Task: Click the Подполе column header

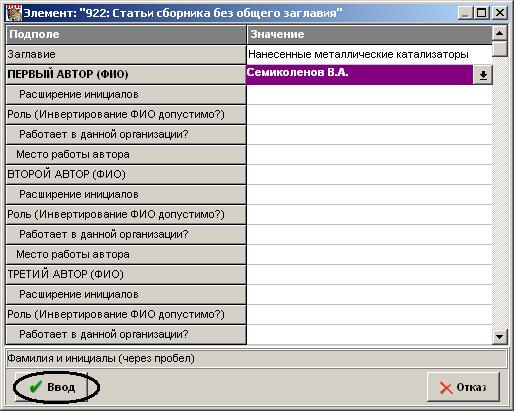Action: pyautogui.click(x=126, y=34)
